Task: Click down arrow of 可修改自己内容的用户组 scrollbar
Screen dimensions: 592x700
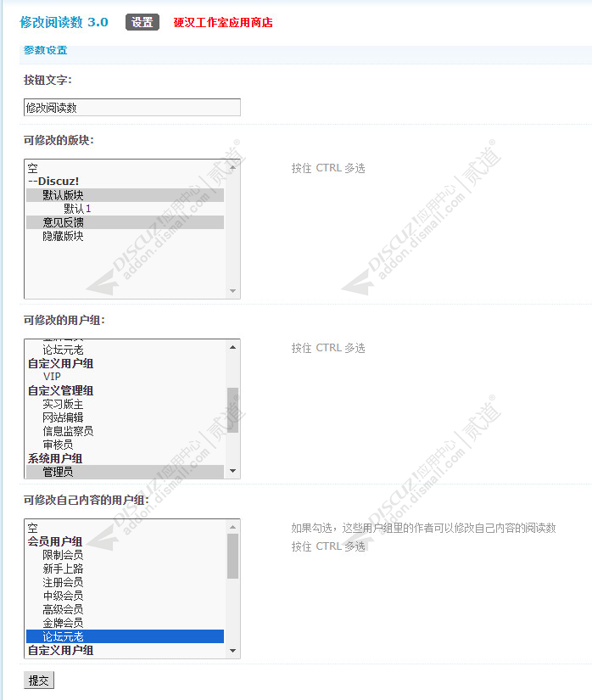Action: point(232,651)
